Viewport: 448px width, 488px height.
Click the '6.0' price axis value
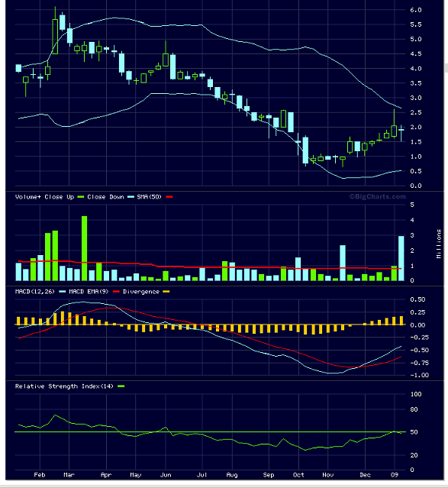click(416, 10)
